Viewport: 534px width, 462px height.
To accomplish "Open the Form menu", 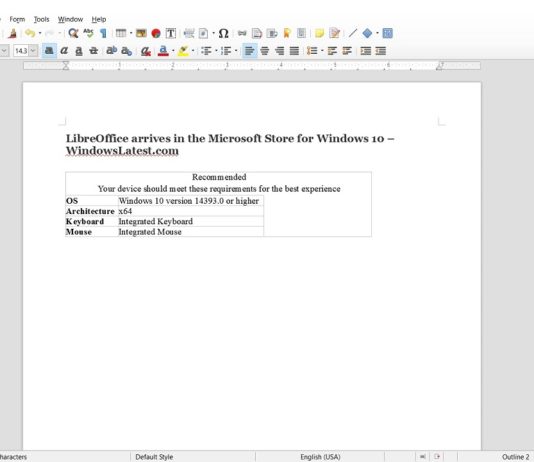I will [x=17, y=19].
